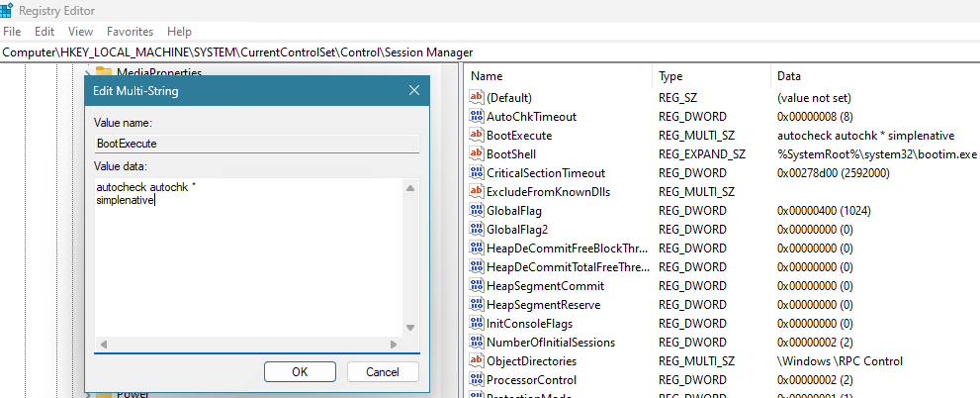Image resolution: width=980 pixels, height=398 pixels.
Task: Expand the Power registry key
Action: click(88, 394)
